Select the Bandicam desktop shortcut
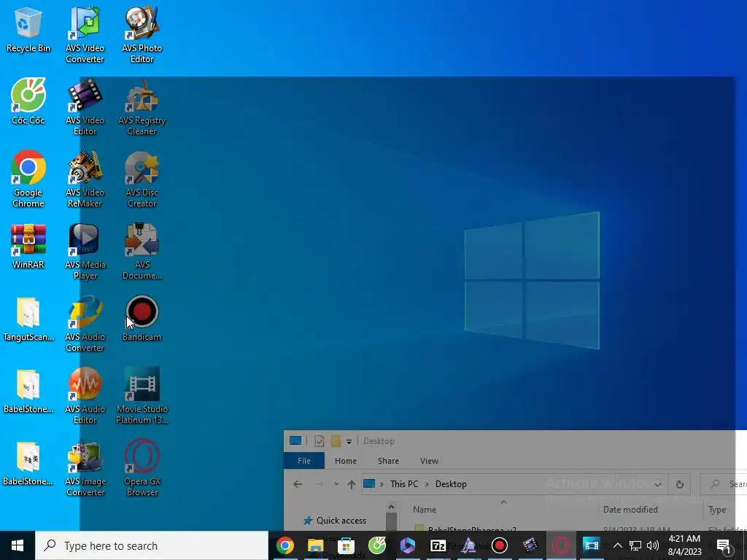Viewport: 747px width, 560px height. click(x=142, y=319)
